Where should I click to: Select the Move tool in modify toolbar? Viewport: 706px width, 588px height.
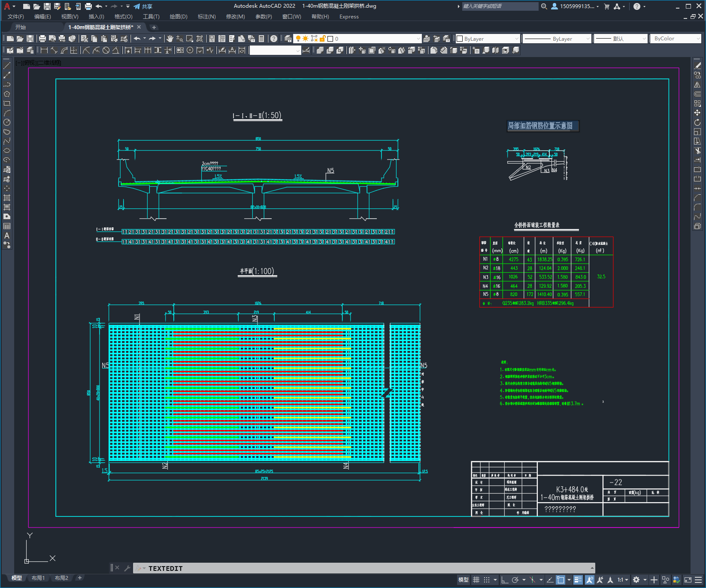click(x=697, y=113)
